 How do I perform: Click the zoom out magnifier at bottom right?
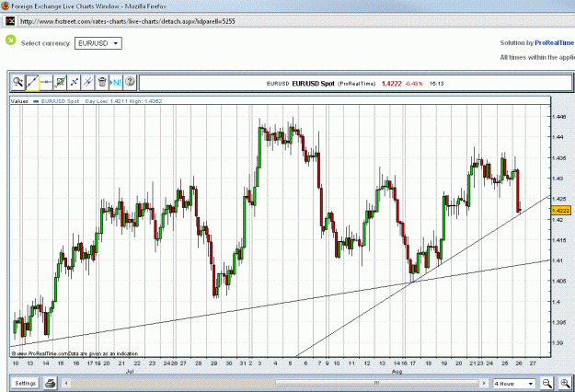(546, 384)
